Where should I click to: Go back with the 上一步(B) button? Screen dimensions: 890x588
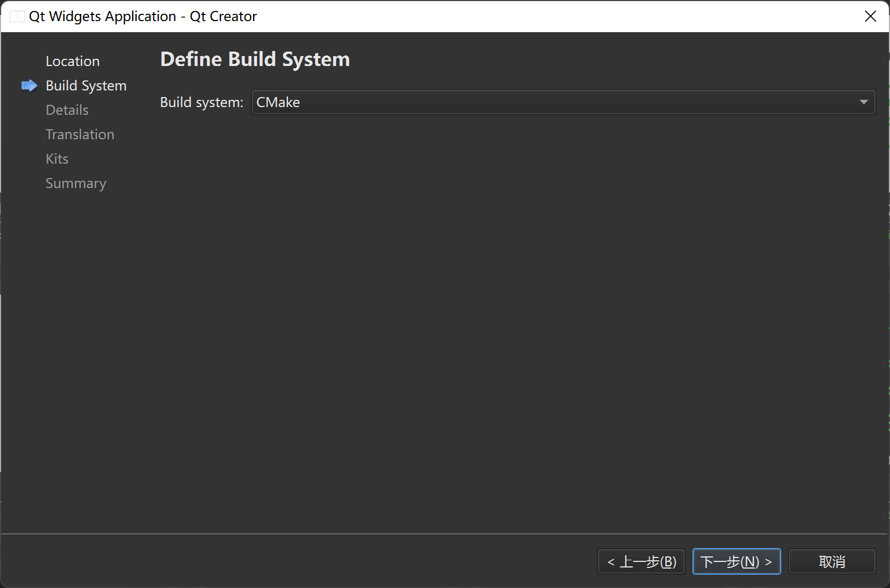coord(641,561)
